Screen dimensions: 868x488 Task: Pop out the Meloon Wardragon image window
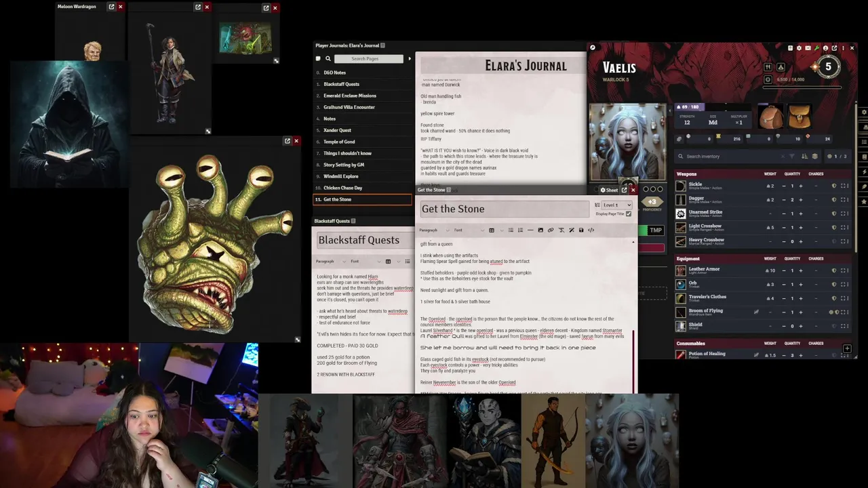(112, 7)
